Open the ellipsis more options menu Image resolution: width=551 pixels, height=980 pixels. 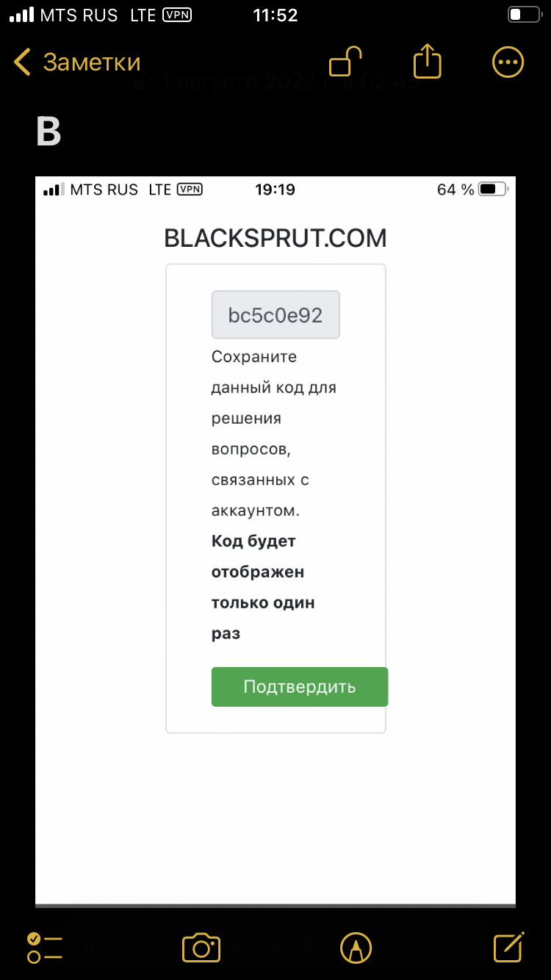coord(508,62)
